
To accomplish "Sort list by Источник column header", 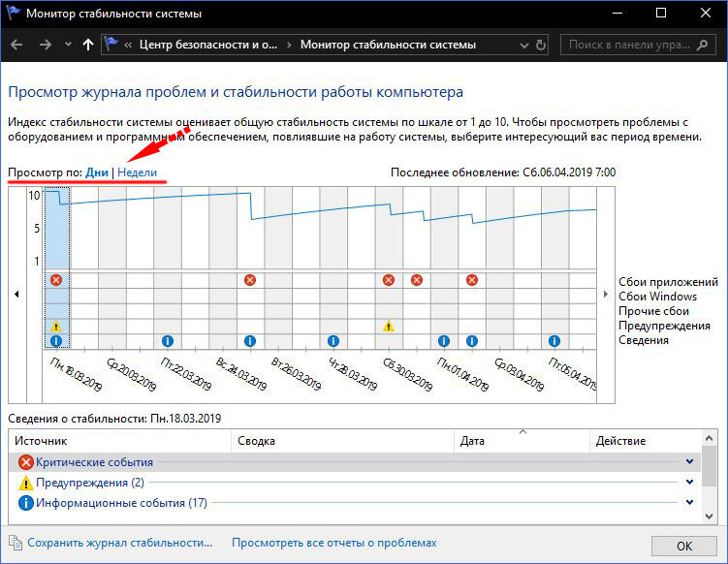I will click(x=119, y=441).
